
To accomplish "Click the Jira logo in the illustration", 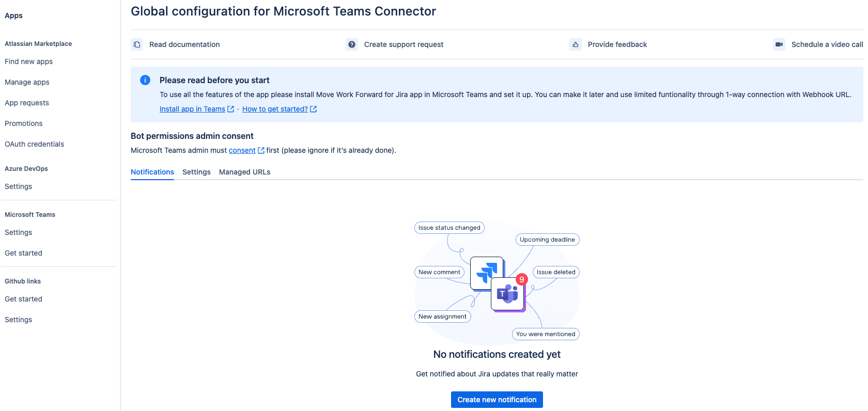I will (486, 273).
